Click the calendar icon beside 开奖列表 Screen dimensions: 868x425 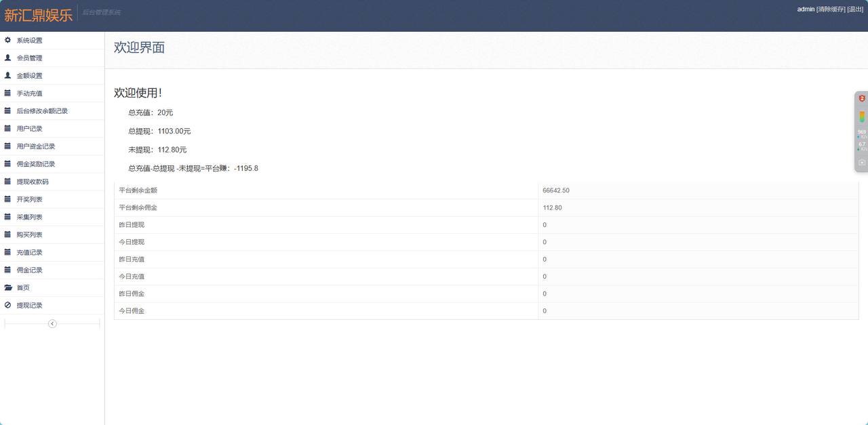coord(8,199)
